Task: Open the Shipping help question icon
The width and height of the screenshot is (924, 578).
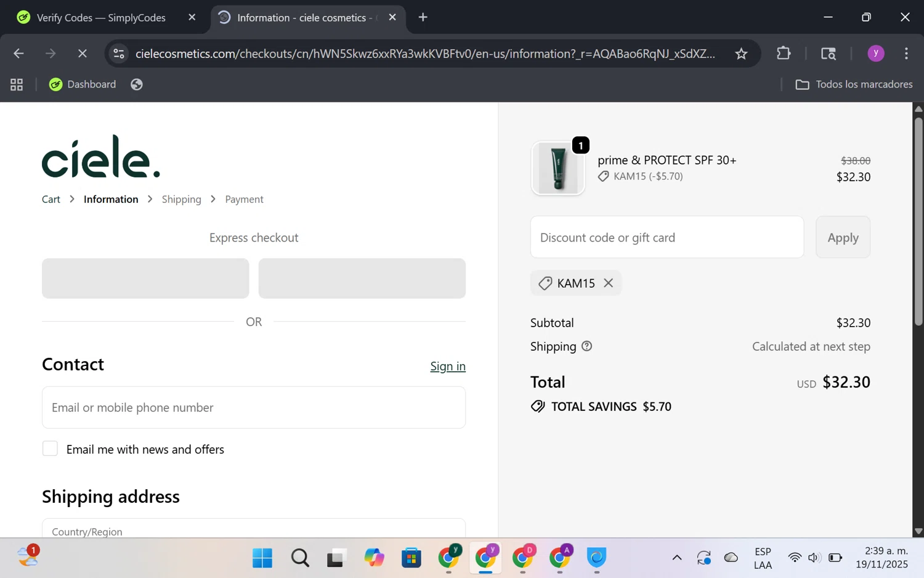Action: 587,346
